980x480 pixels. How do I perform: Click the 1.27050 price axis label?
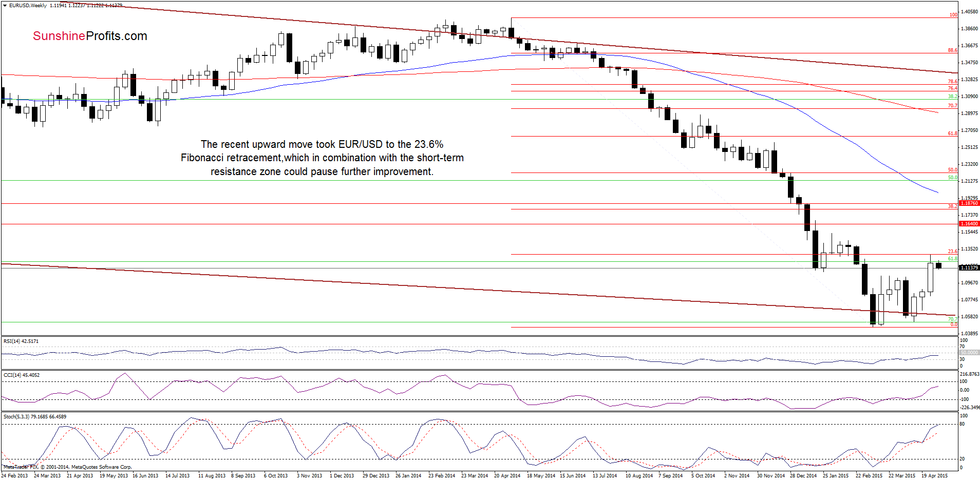[969, 130]
